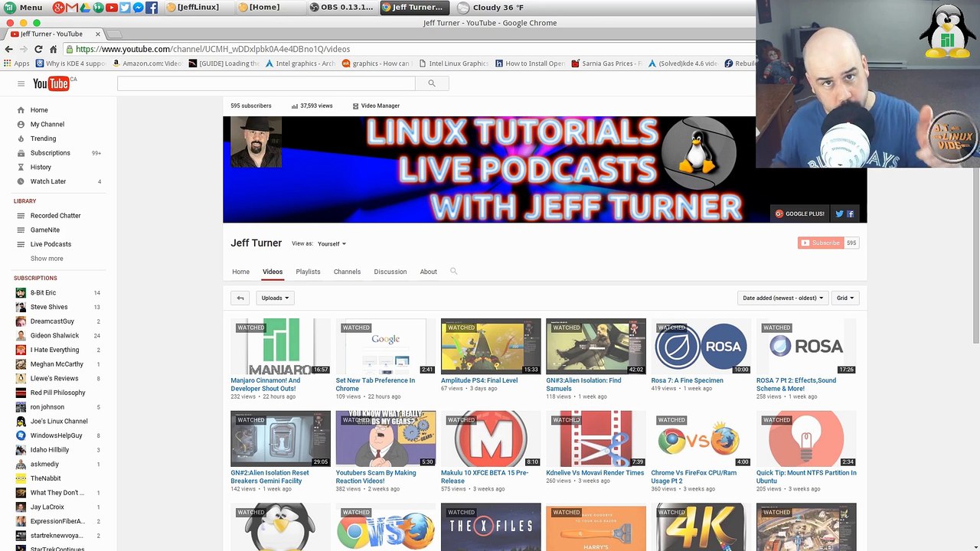The height and width of the screenshot is (551, 980).
Task: Select the Videos channel tab
Action: pyautogui.click(x=273, y=272)
